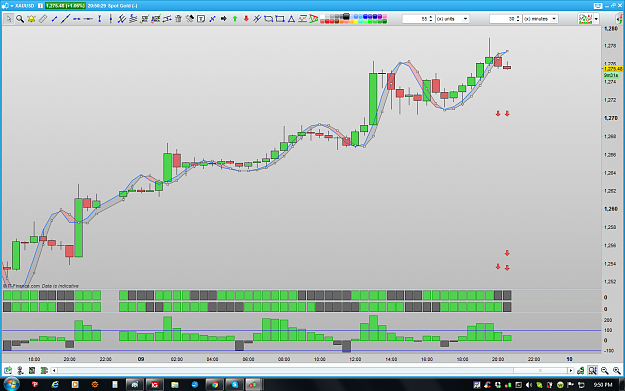
Task: Click the green price change label in title
Action: (x=65, y=6)
